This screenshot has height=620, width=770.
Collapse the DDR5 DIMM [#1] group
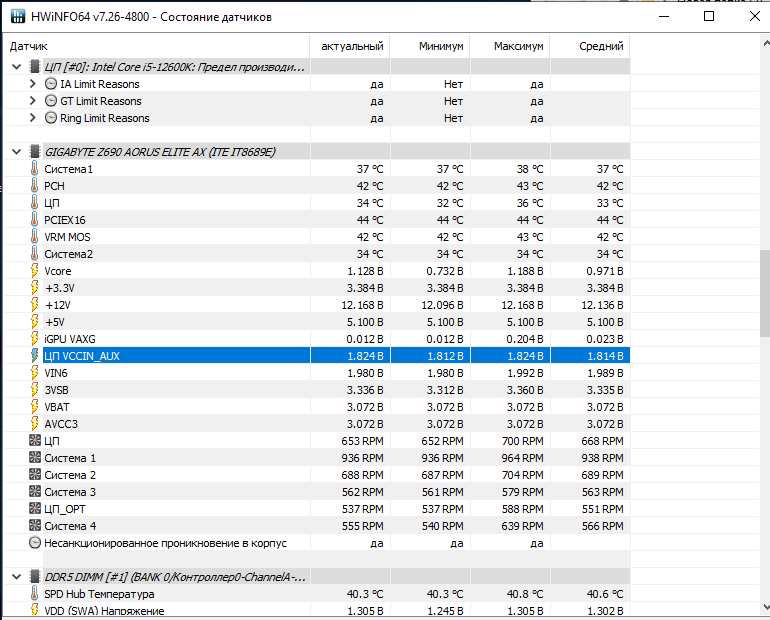[17, 577]
